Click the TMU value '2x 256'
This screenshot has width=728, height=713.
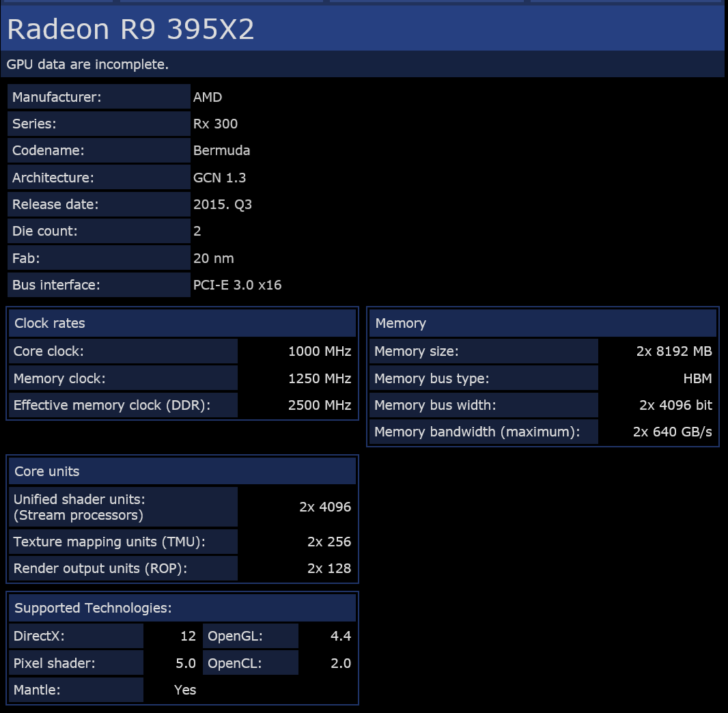tap(329, 542)
